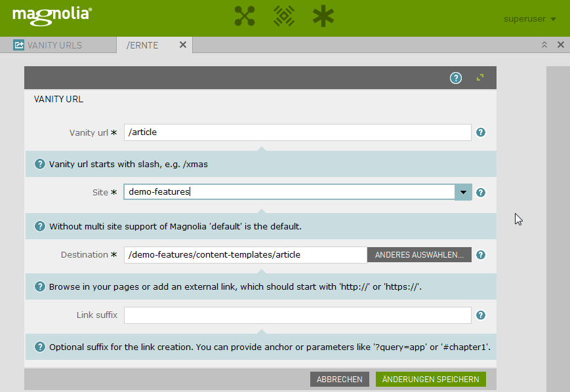Select the /ERNTE tab
The height and width of the screenshot is (392, 570).
tap(142, 45)
